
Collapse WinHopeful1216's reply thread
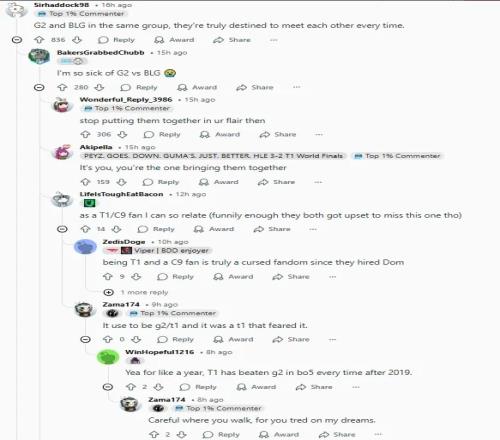108,387
